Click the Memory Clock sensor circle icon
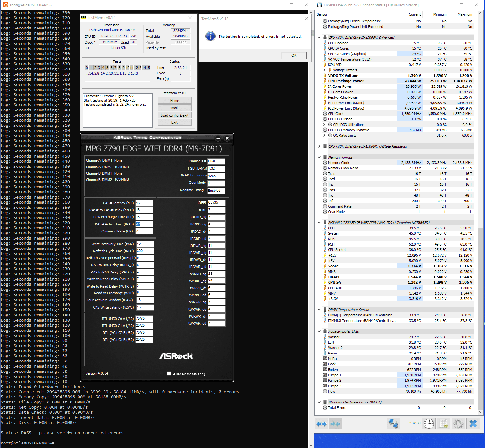Viewport: 485px width, 448px height. pos(325,163)
